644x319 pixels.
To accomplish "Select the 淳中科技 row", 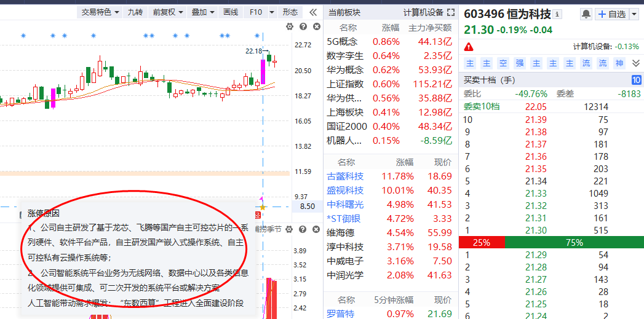I will click(x=390, y=246).
